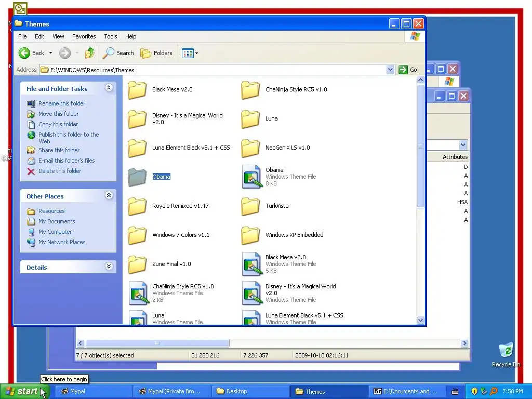
Task: Collapse the Other Places panel
Action: [109, 195]
